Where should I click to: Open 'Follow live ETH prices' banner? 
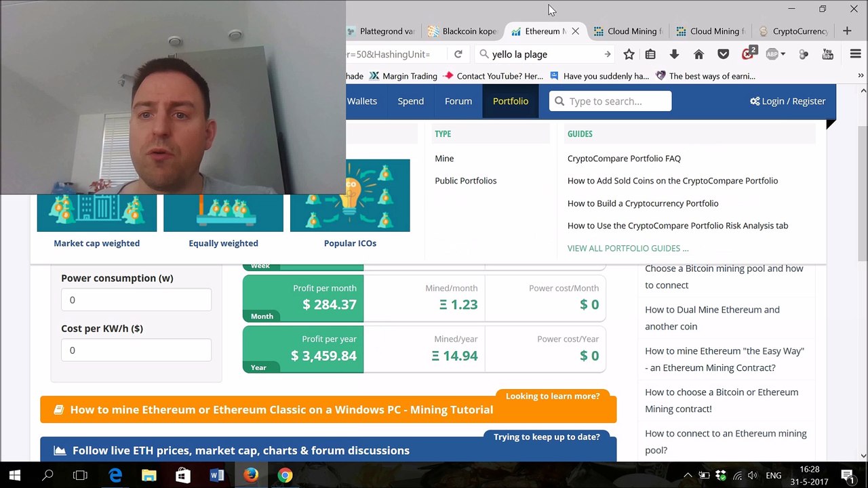328,450
